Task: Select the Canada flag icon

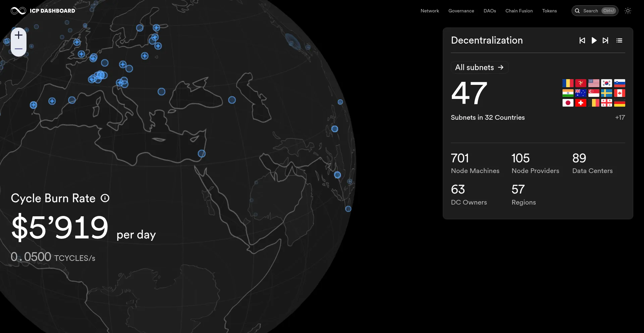Action: [x=620, y=93]
